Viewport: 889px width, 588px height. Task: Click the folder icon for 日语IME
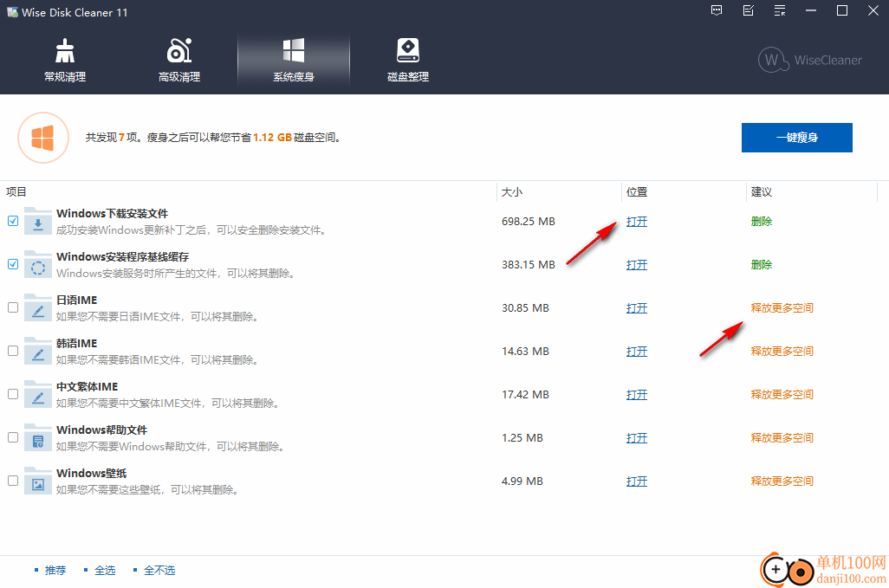pos(38,308)
